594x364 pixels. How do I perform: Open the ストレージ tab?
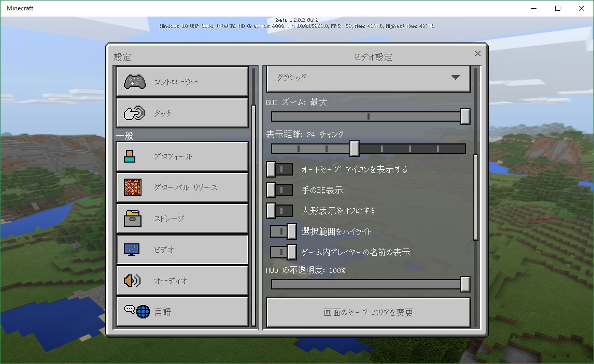coord(182,219)
